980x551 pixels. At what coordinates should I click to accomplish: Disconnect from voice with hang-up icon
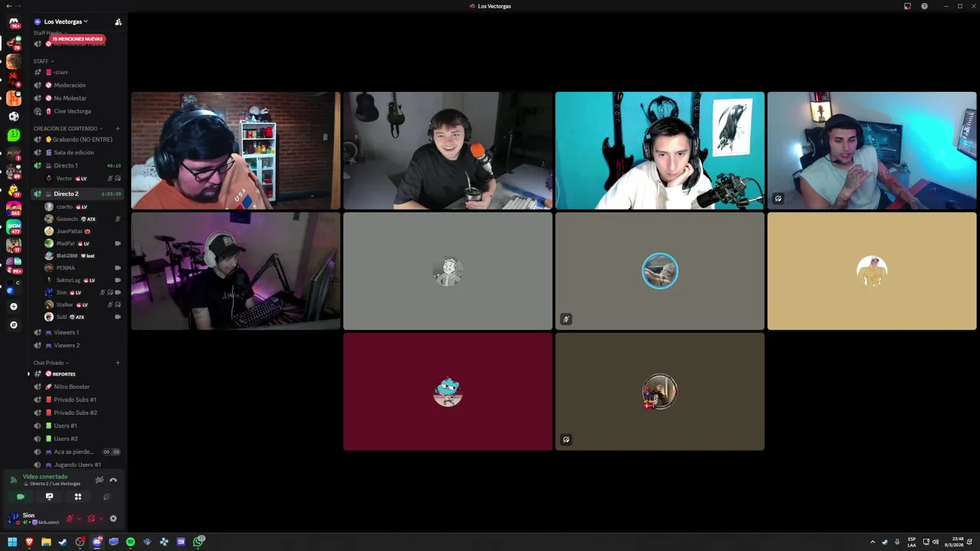(x=113, y=480)
